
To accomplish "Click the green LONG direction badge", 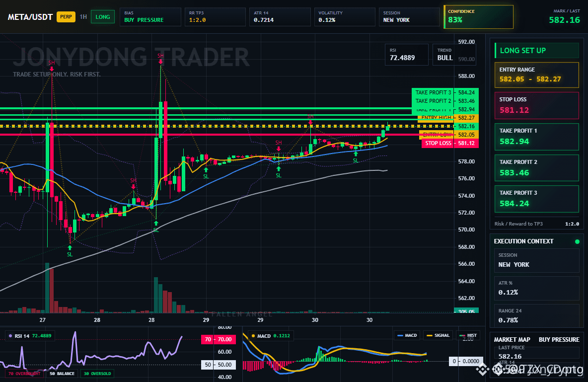I will click(103, 17).
